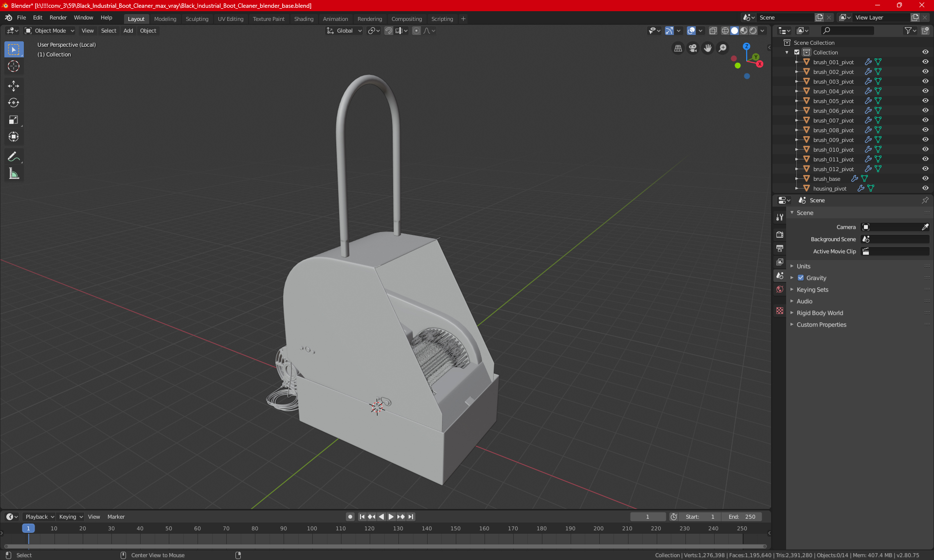Screen dimensions: 934x560
Task: Disable the Gravity checkbox
Action: (x=801, y=278)
